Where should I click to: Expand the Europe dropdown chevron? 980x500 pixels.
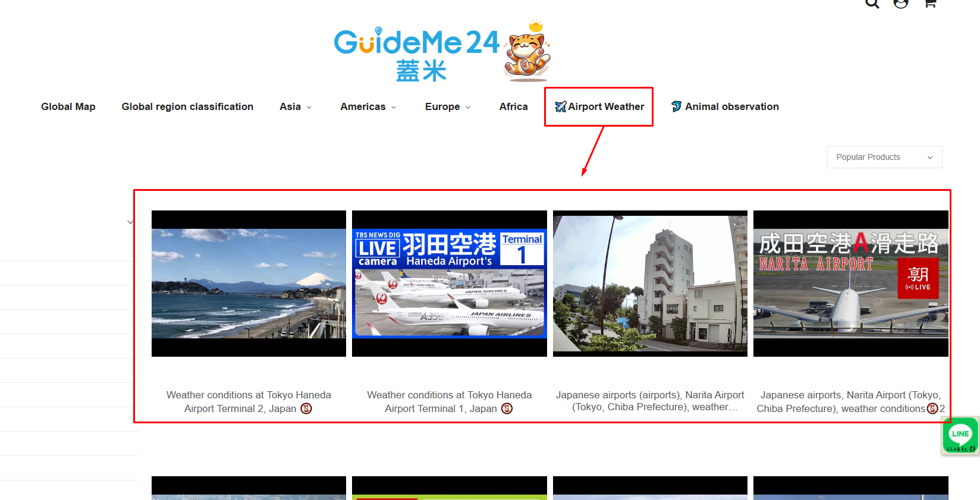coord(467,108)
